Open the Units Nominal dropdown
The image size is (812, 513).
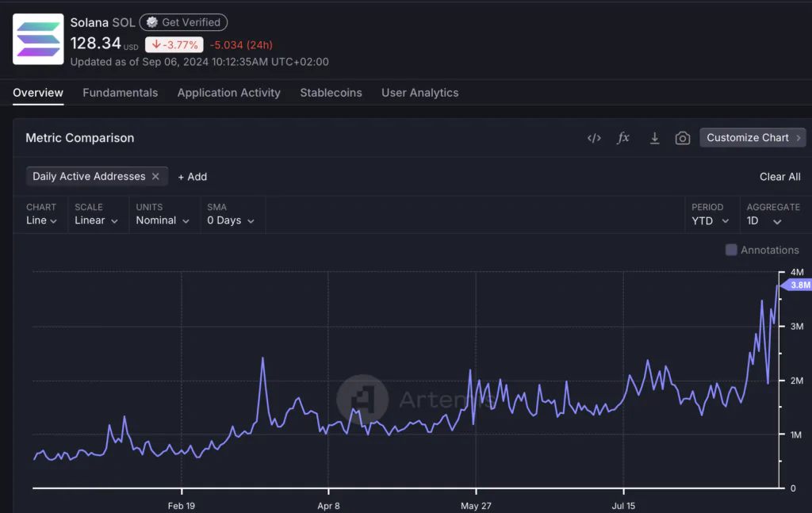[163, 220]
